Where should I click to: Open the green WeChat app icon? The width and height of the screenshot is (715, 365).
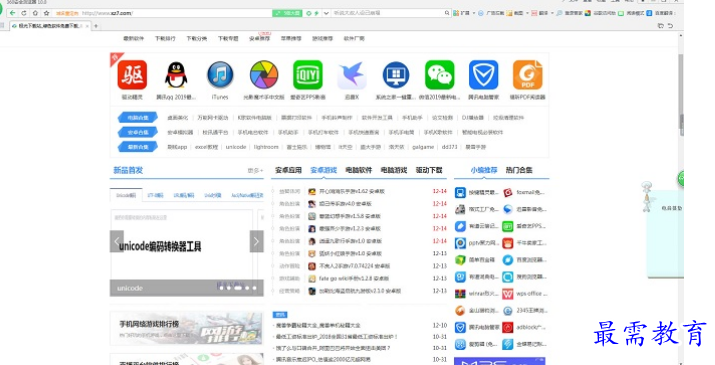point(440,75)
